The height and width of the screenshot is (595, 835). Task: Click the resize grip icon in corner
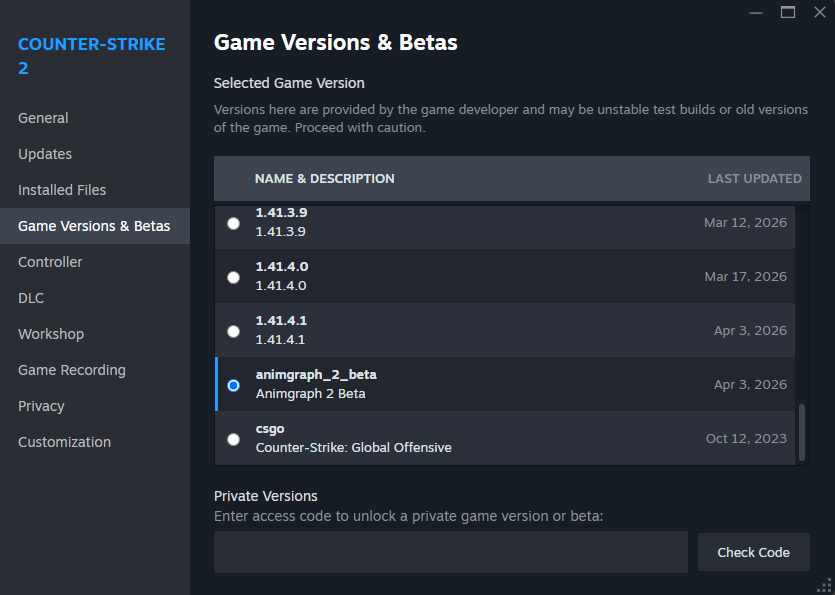(825, 585)
